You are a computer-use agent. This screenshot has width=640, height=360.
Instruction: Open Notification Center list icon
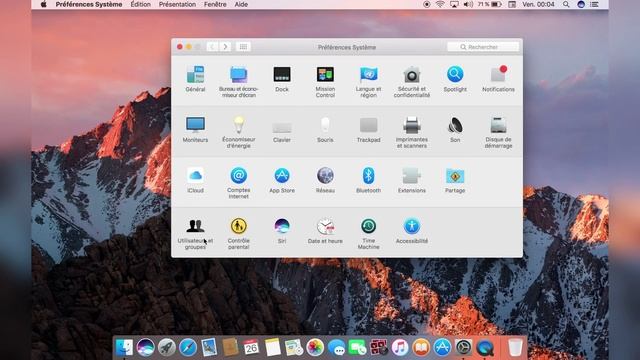(x=594, y=4)
